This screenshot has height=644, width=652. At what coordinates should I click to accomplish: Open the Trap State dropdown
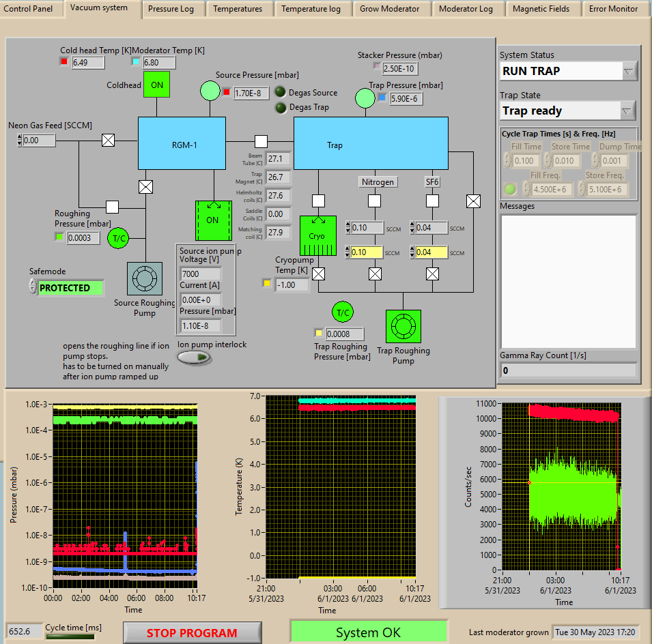pyautogui.click(x=627, y=111)
